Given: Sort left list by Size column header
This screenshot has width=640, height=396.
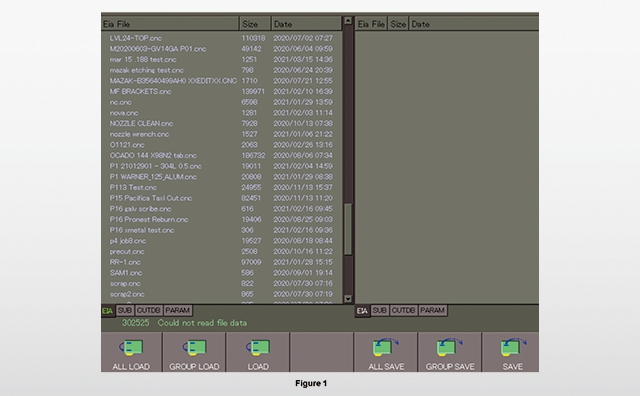Looking at the screenshot, I should (x=255, y=24).
